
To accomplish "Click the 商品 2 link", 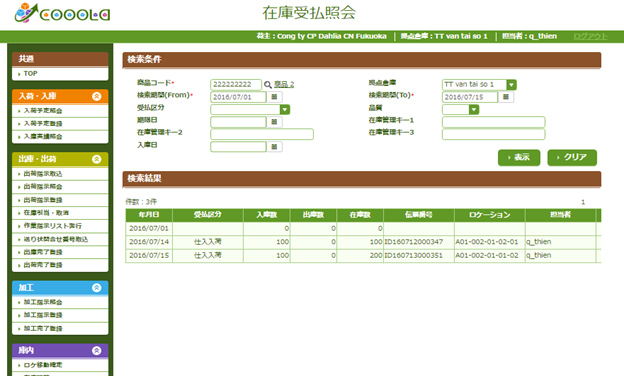I will [x=284, y=85].
